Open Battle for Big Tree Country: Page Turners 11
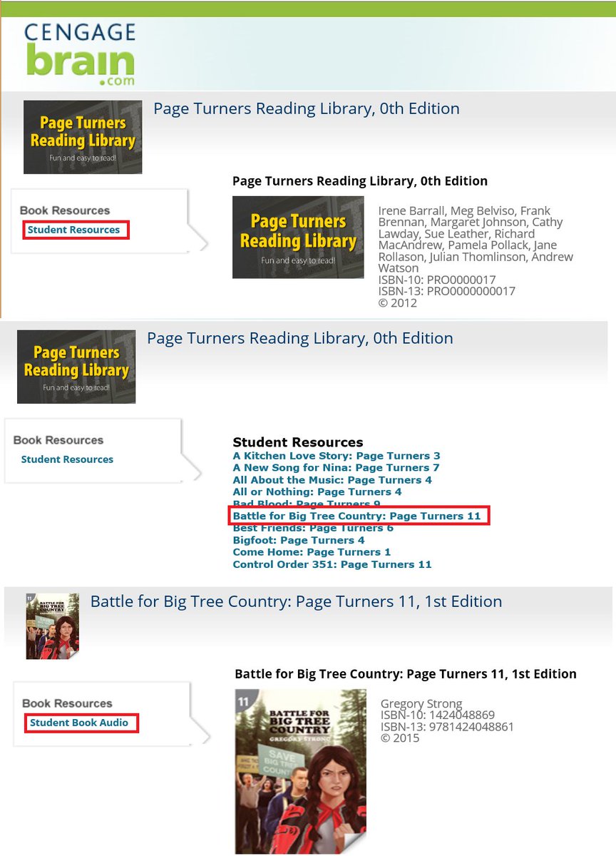Viewport: 616px width, 856px height. coord(356,516)
